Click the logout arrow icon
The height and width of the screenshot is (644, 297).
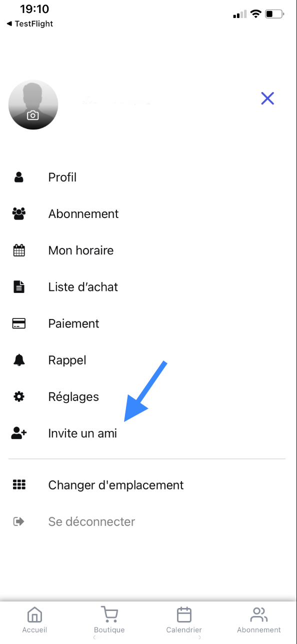coord(19,521)
